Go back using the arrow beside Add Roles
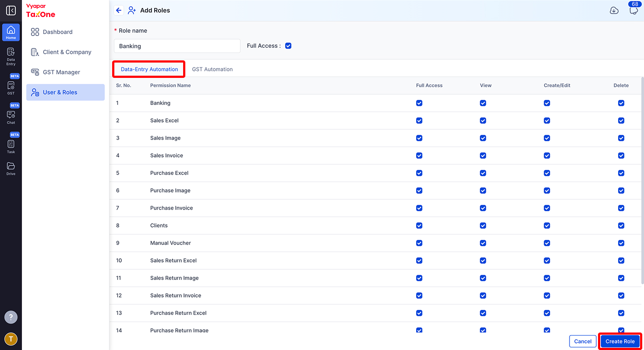Image resolution: width=644 pixels, height=350 pixels. click(x=119, y=10)
